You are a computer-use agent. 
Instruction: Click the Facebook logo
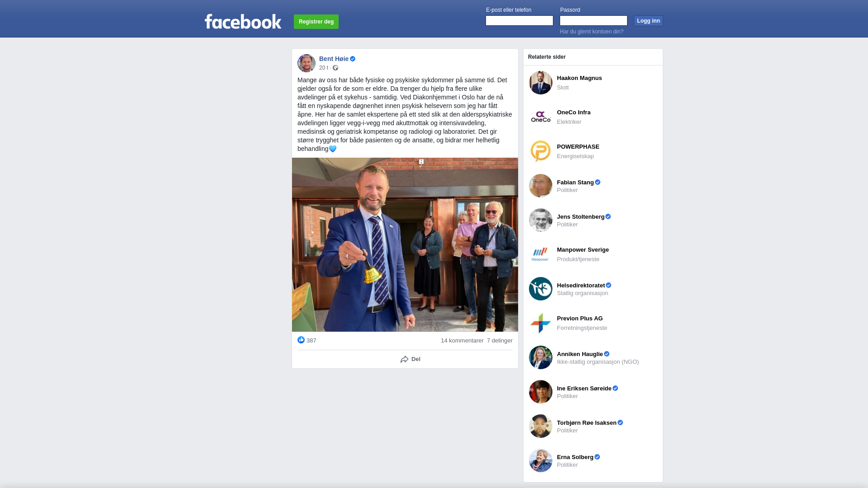tap(243, 22)
